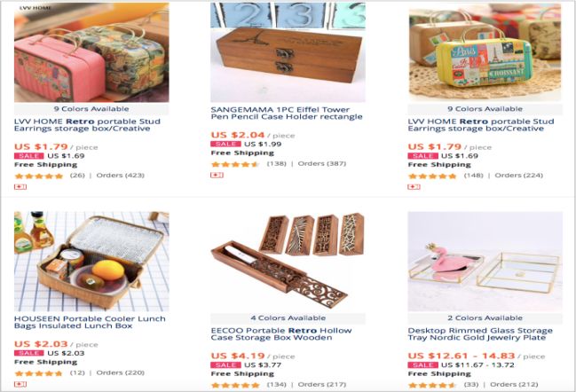Open the pink retro suitcase box thumbnail

91,52
